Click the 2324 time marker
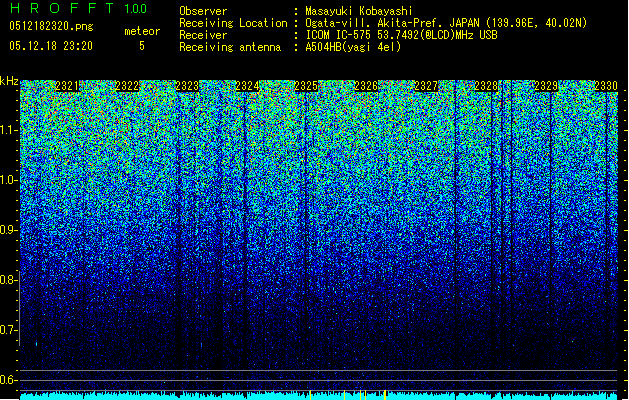The image size is (629, 400). (x=247, y=86)
